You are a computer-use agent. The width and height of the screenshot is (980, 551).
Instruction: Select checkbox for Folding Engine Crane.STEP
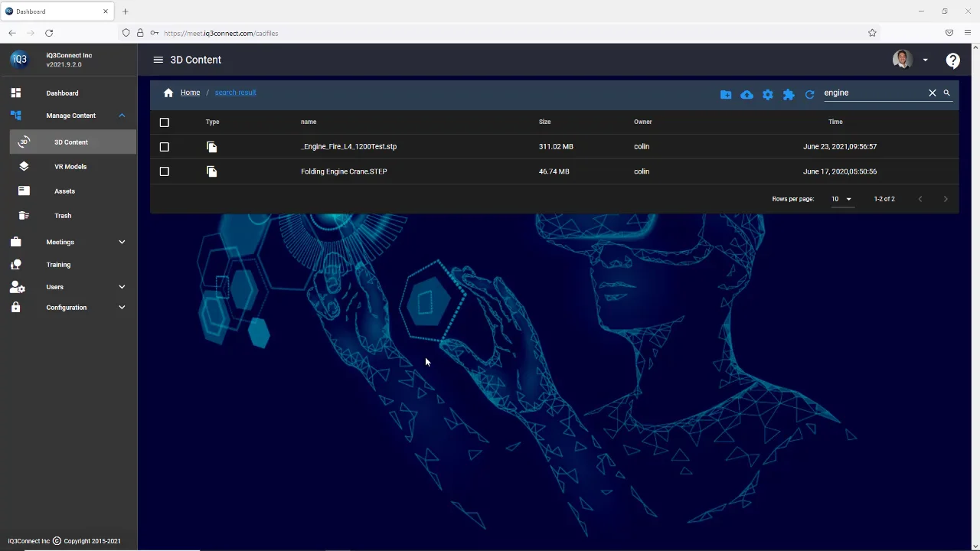coord(164,171)
